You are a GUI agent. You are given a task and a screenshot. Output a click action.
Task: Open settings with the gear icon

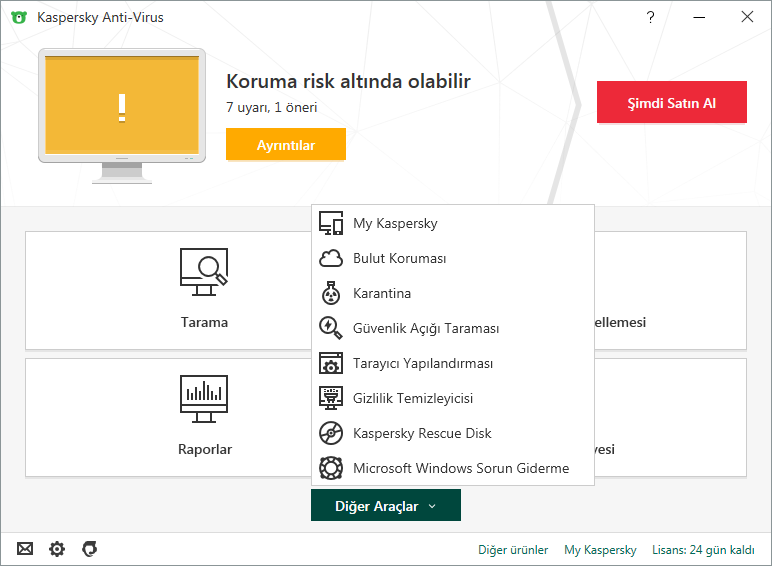click(x=57, y=548)
